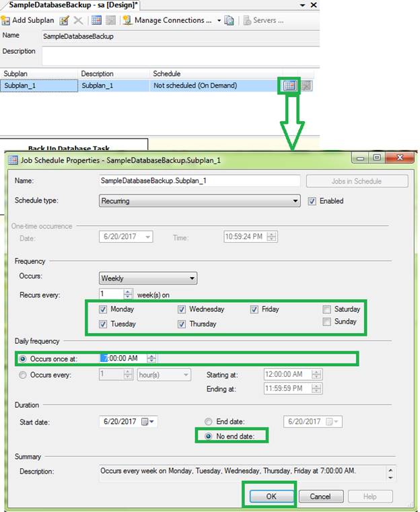The width and height of the screenshot is (420, 512).
Task: Check the Sunday checkbox
Action: (326, 322)
